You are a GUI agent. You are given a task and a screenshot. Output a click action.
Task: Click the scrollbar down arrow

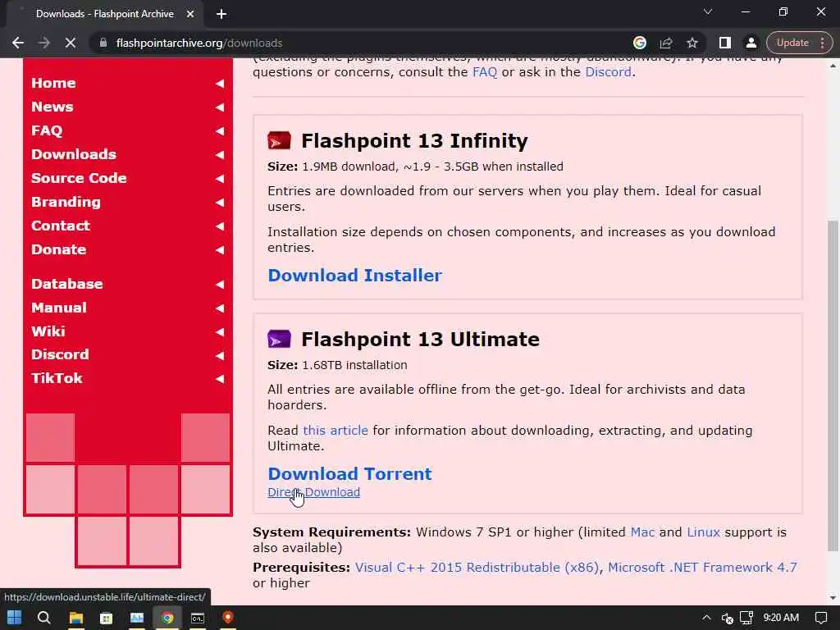pos(833,597)
